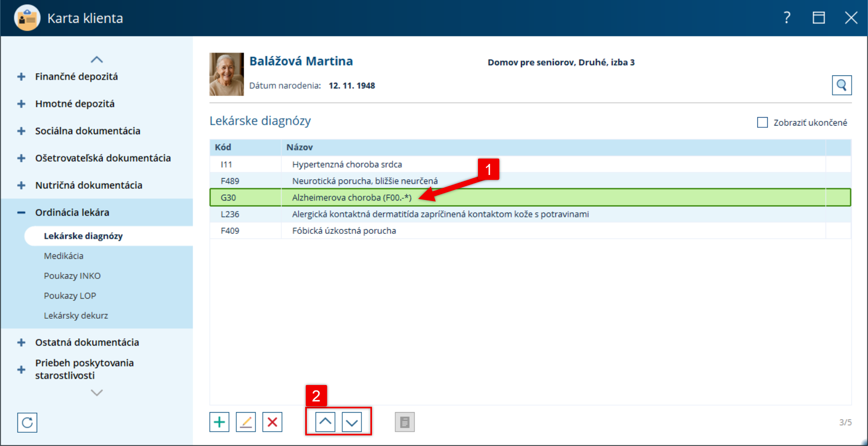
Task: Expand the Finančné depozitá section
Action: (x=21, y=77)
